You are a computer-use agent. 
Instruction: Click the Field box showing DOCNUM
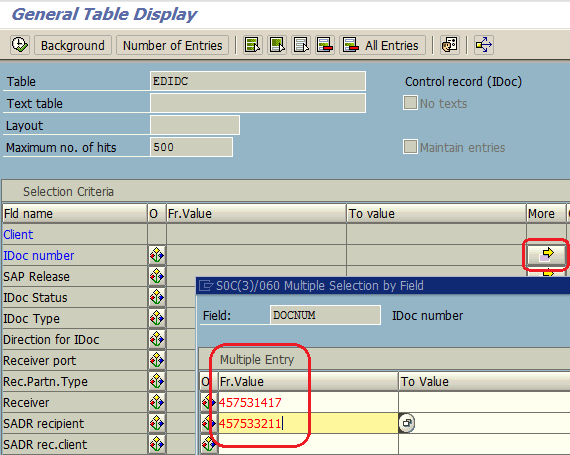click(325, 315)
